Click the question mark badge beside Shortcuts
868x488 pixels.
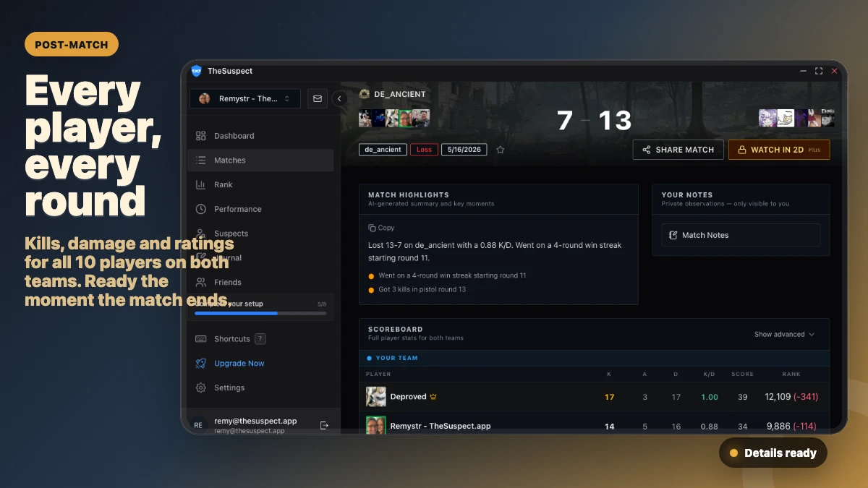pyautogui.click(x=260, y=339)
